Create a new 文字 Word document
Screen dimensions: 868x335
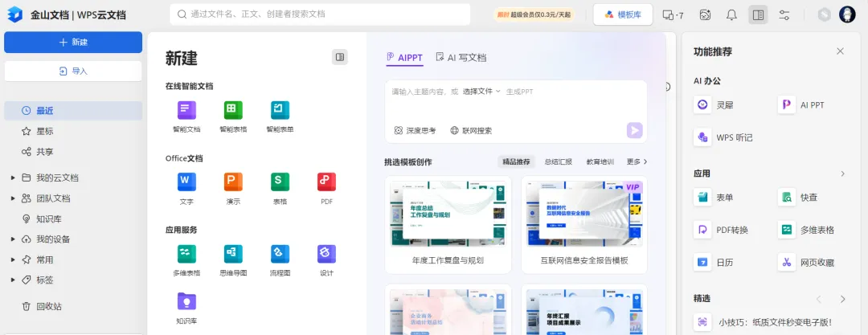[186, 188]
